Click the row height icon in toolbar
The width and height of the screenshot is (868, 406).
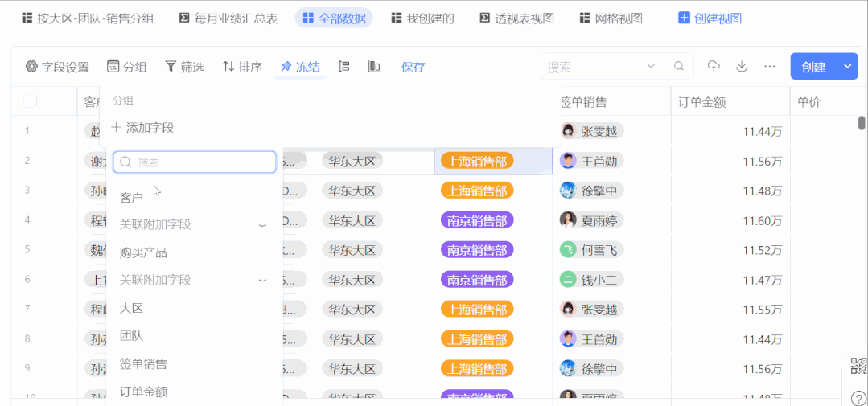tap(344, 67)
